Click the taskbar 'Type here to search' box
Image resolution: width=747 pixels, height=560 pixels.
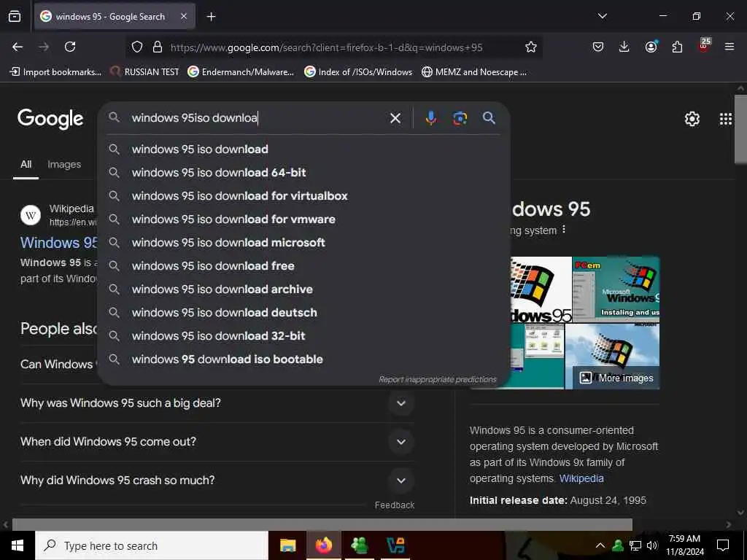click(152, 545)
